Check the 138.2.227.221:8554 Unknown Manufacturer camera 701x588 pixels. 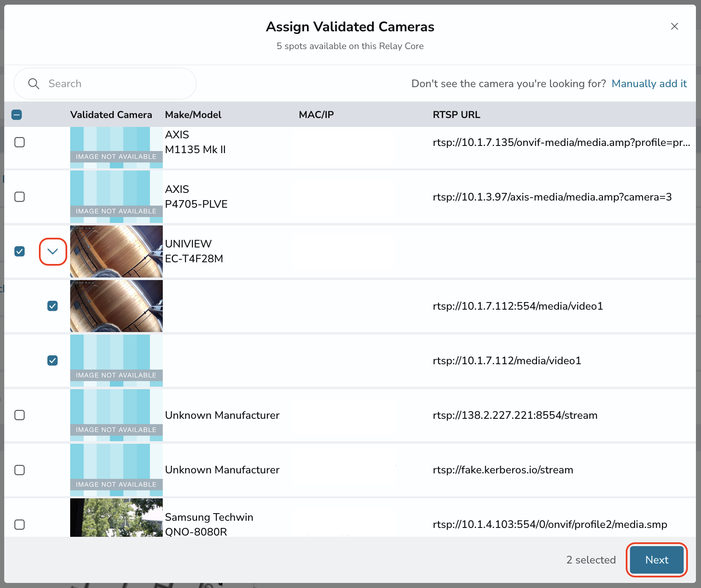coord(19,415)
